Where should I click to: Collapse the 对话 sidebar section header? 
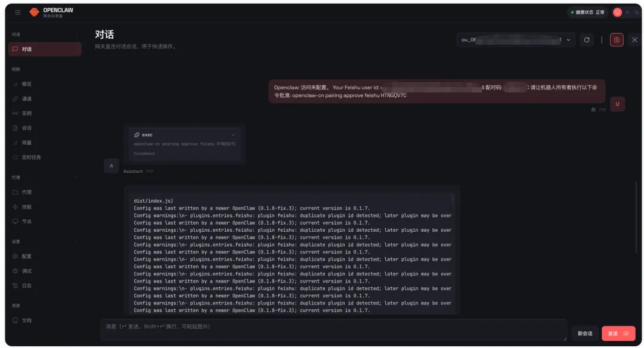(45, 35)
